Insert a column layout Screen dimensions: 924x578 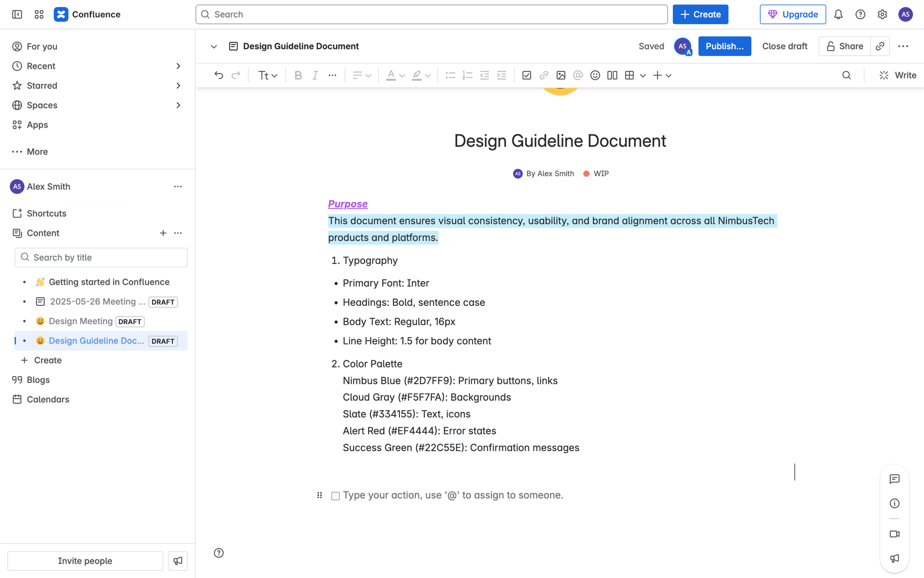[x=612, y=75]
